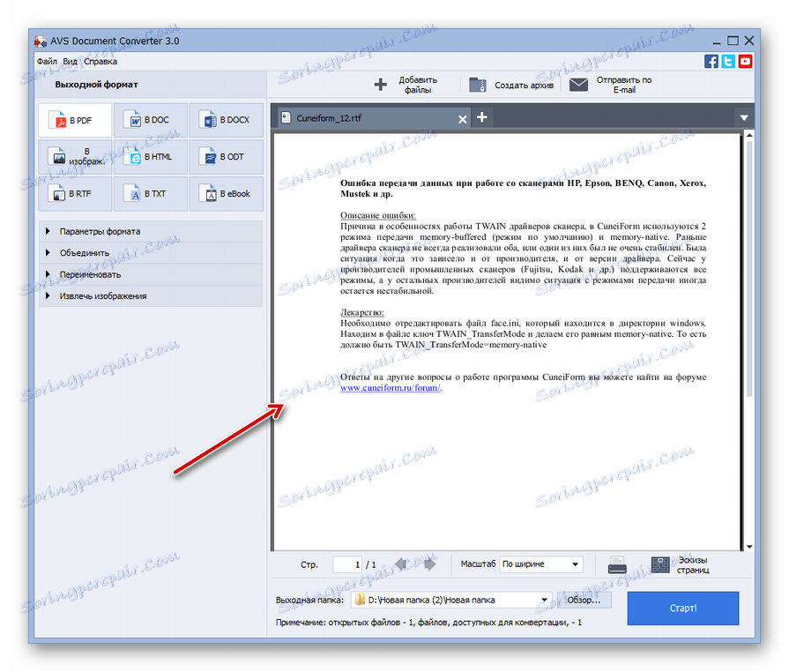Open the Help menu
The image size is (789, 672).
100,62
